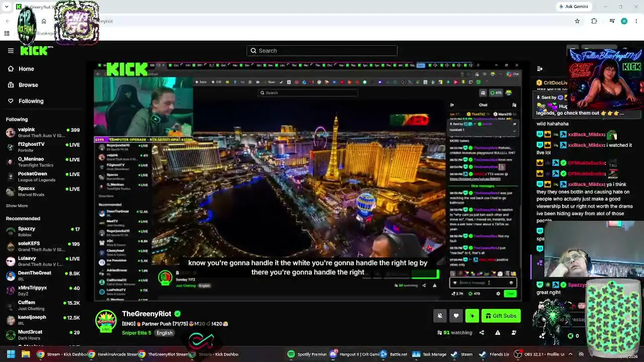Open xMrsTrippyx's recommended channel

[43, 291]
